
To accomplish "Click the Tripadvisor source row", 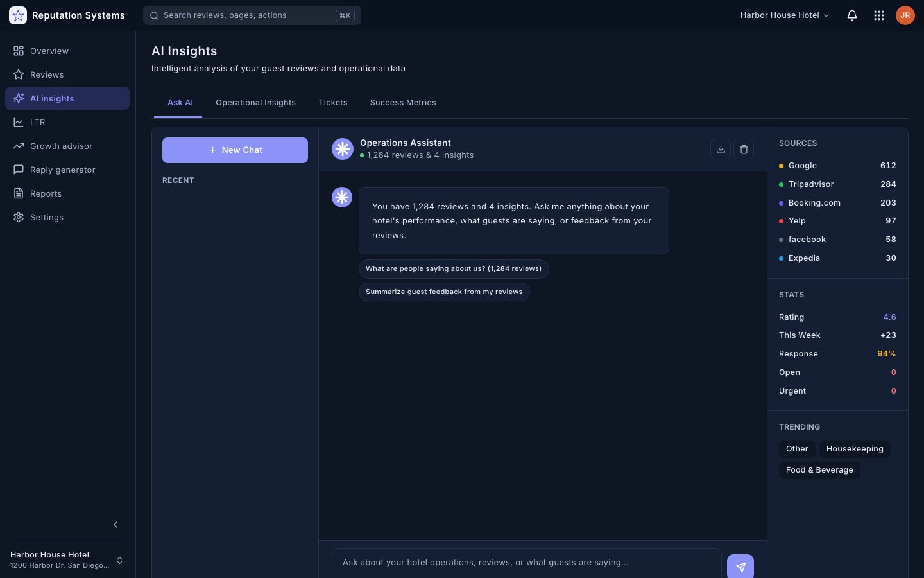I will click(x=837, y=184).
